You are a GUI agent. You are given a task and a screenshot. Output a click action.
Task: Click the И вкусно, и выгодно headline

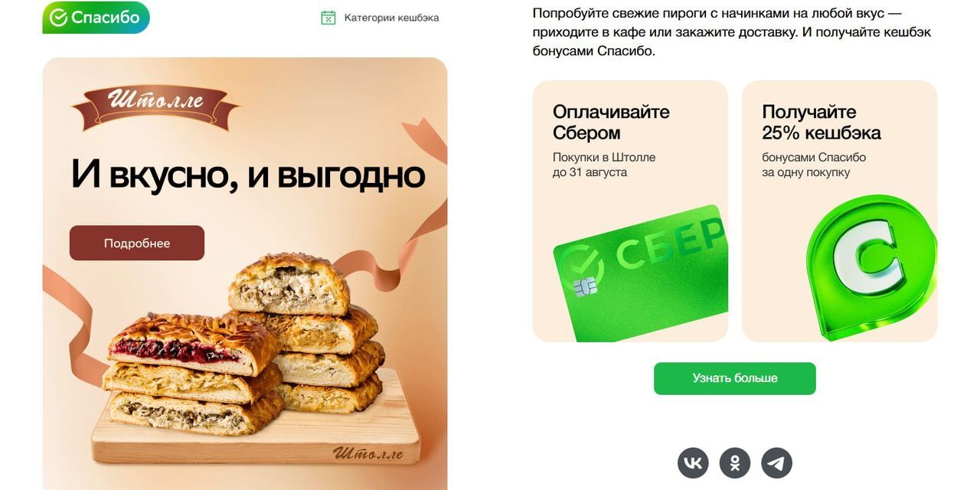248,174
